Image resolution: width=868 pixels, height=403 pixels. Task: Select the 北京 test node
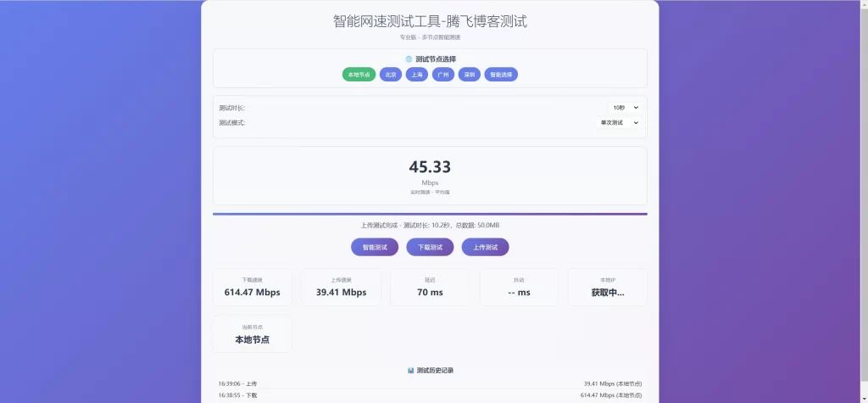coord(390,75)
